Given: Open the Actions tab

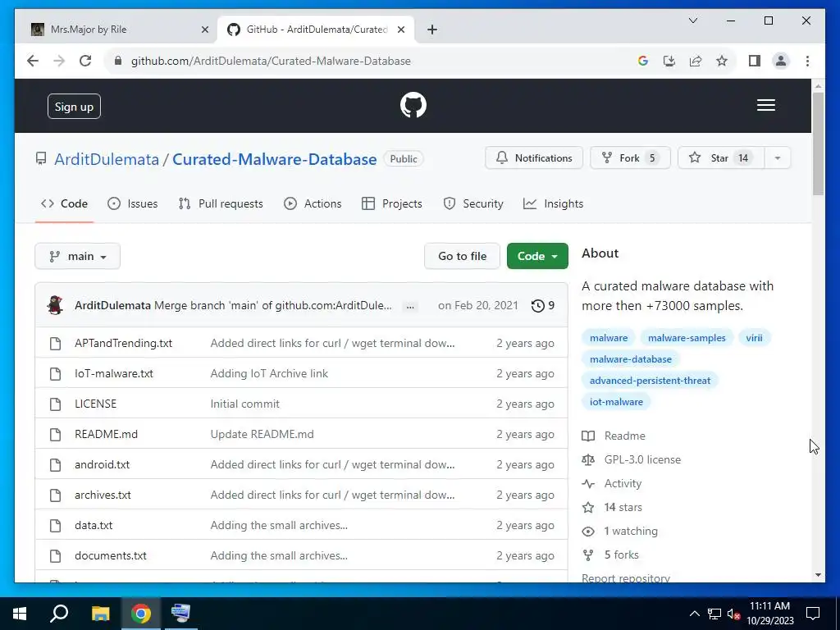Looking at the screenshot, I should (313, 203).
